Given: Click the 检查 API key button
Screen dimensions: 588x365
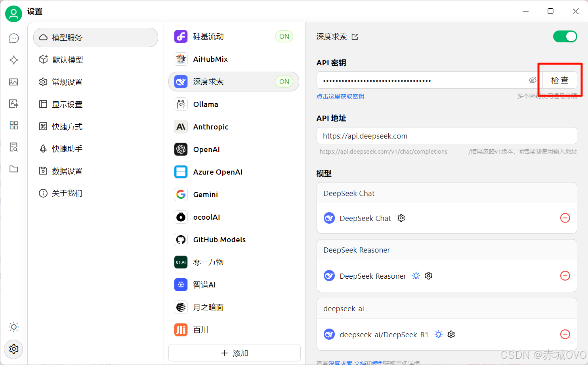Looking at the screenshot, I should (x=559, y=80).
